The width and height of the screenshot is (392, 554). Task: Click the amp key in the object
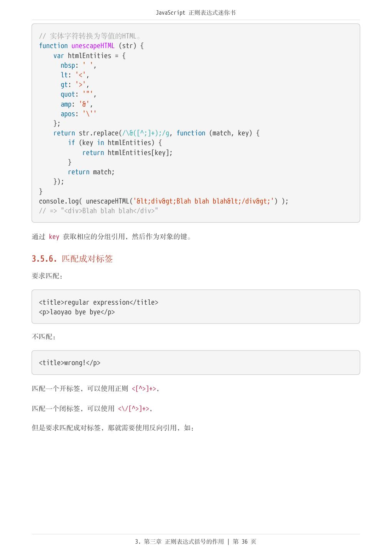66,104
